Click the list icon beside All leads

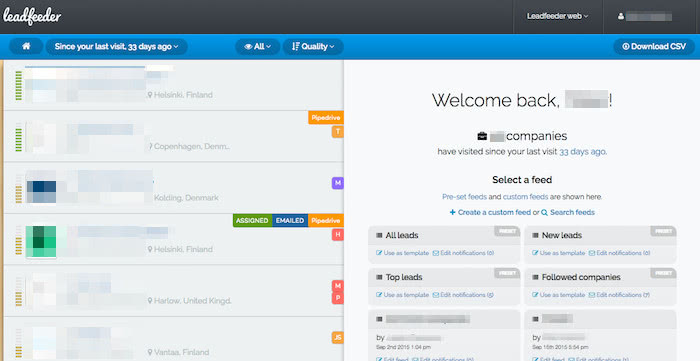click(x=379, y=235)
